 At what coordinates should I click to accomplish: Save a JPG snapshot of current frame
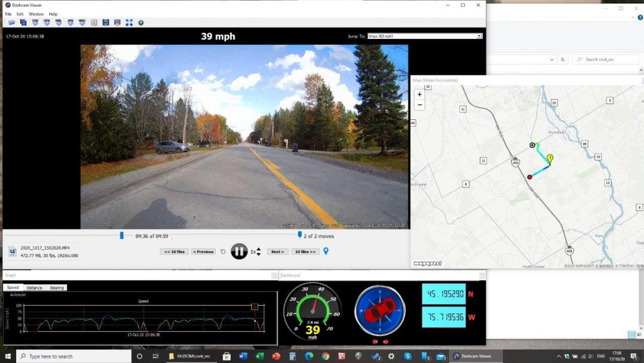point(70,23)
